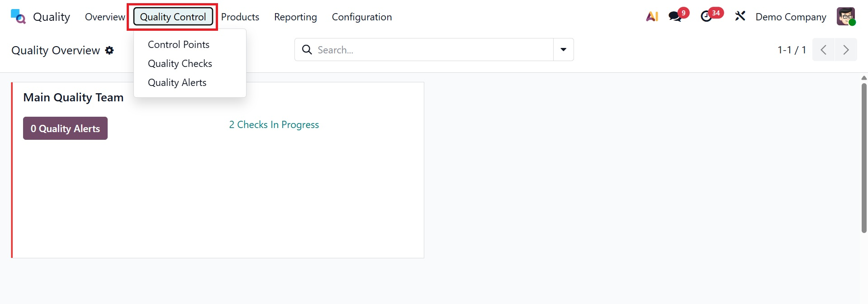
Task: Click the 0 Quality Alerts button
Action: click(x=65, y=128)
